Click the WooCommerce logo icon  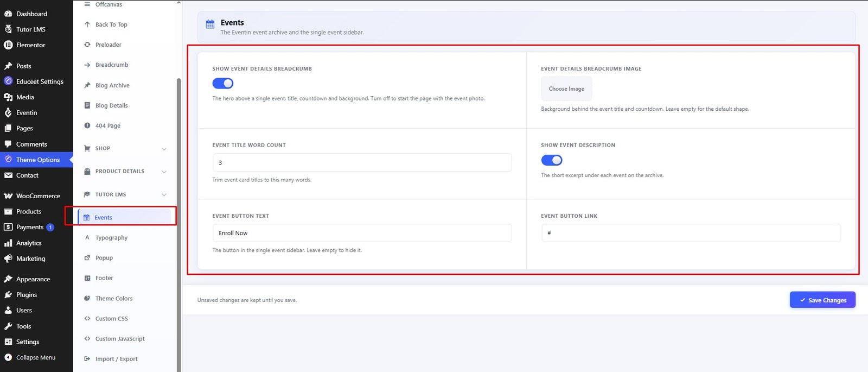pos(8,196)
